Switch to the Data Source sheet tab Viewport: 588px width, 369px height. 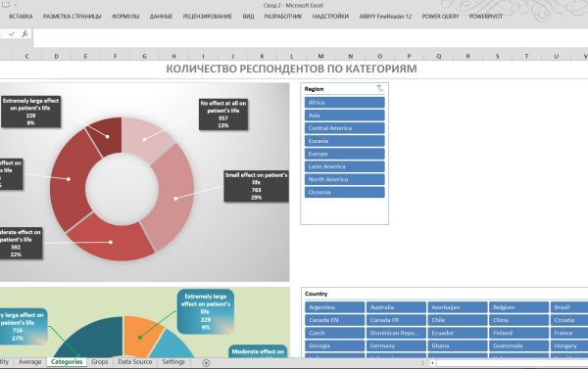135,362
